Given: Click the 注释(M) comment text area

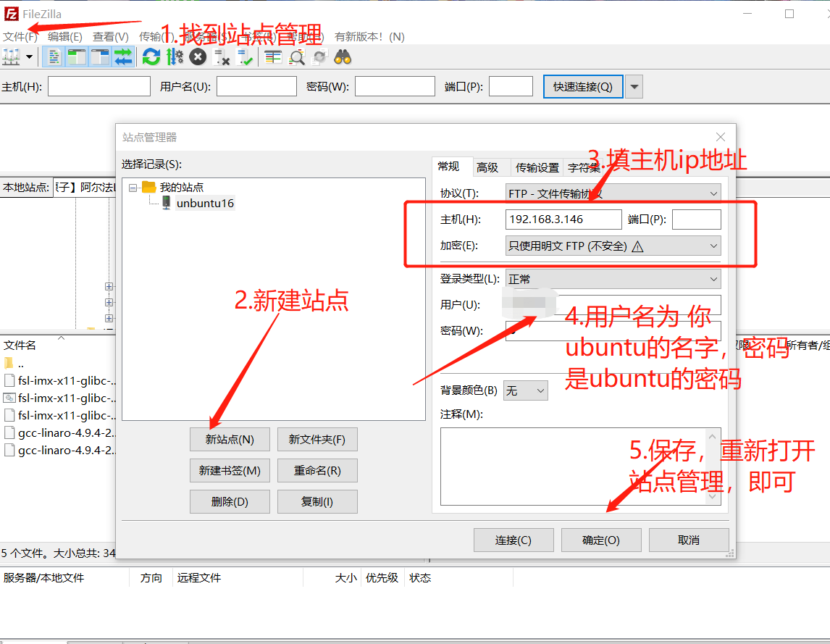Looking at the screenshot, I should (x=574, y=467).
